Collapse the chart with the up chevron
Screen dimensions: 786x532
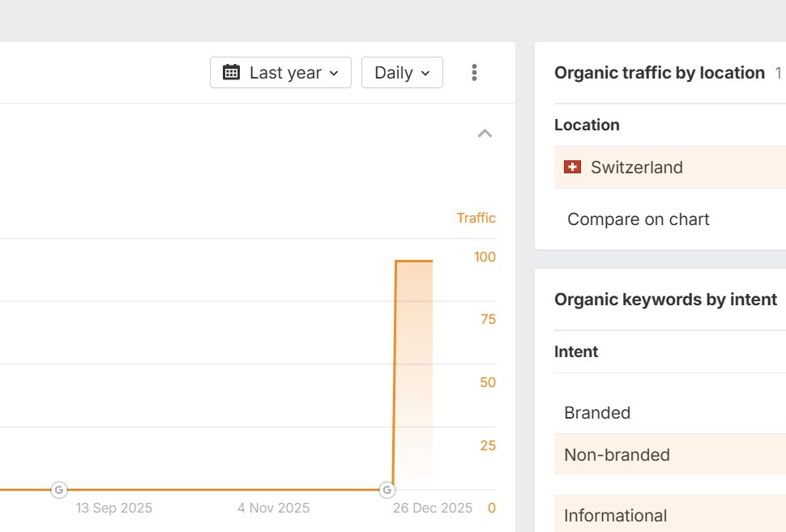tap(485, 134)
